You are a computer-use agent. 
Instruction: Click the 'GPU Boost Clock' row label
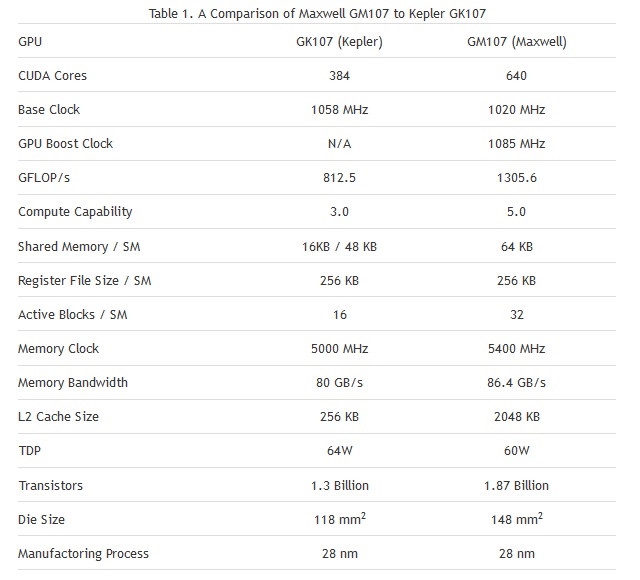pos(65,143)
